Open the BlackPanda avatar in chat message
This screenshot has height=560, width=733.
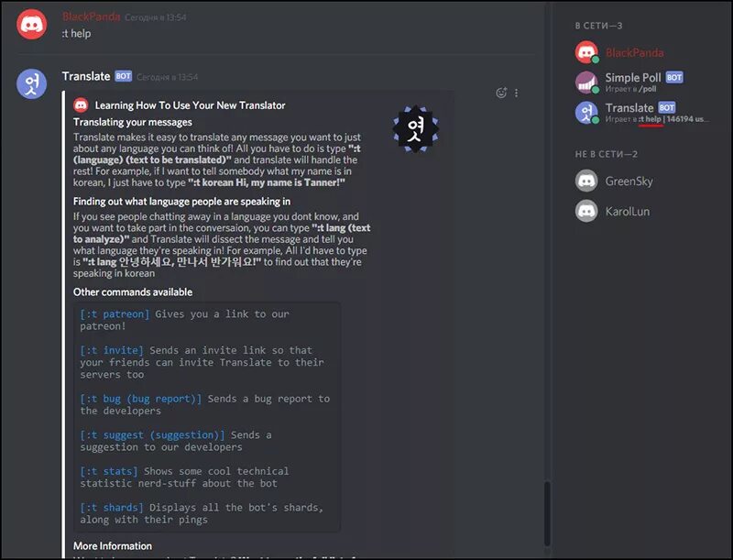coord(32,24)
